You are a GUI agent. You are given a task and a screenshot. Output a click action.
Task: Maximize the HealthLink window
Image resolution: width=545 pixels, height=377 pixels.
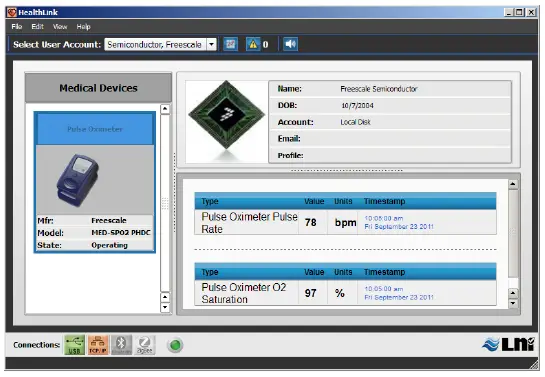pos(519,12)
